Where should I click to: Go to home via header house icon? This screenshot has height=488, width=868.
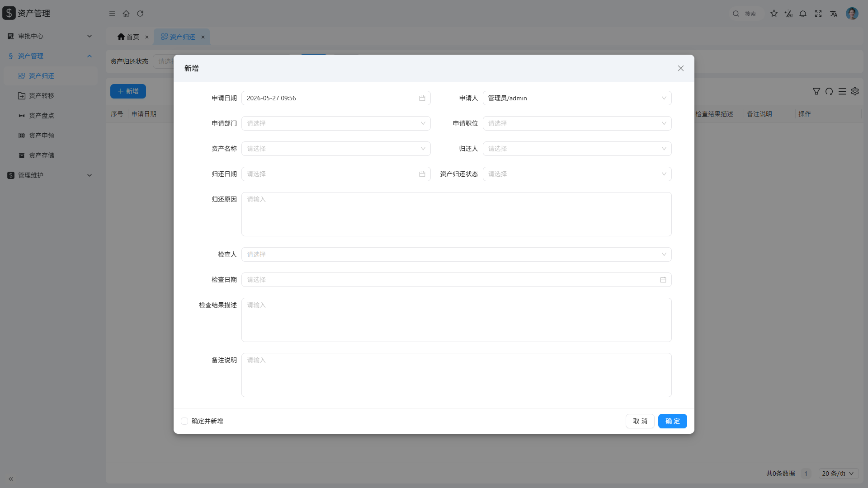(126, 14)
